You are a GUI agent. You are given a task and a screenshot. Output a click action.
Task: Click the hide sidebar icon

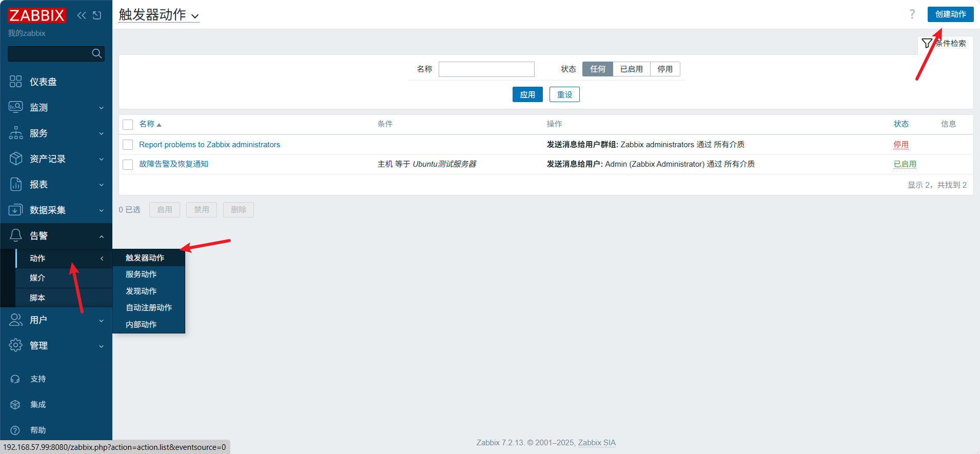pos(97,15)
